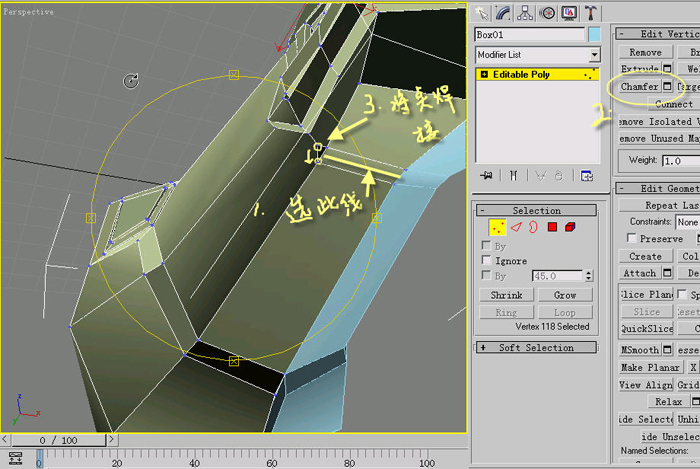Open the Motion panel tab
The height and width of the screenshot is (469, 700).
click(x=547, y=13)
